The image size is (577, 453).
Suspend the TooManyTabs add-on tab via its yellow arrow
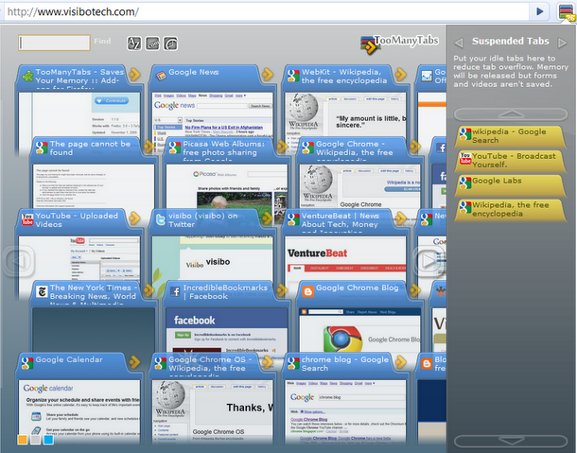[x=135, y=74]
